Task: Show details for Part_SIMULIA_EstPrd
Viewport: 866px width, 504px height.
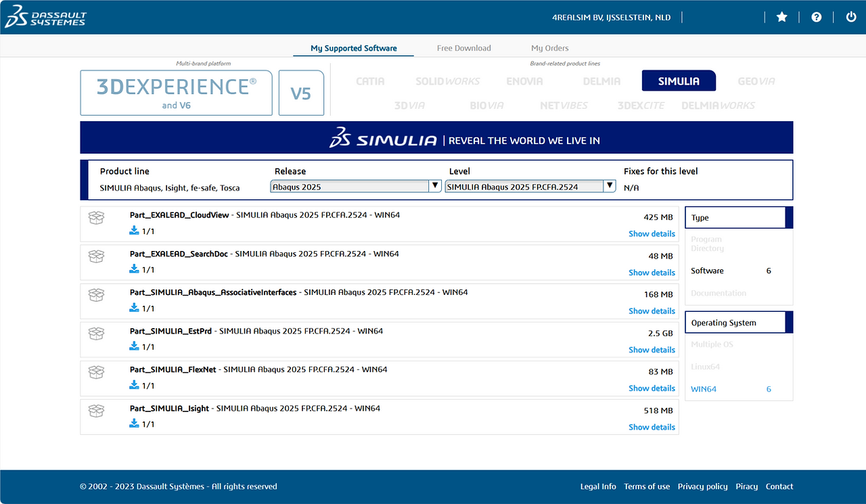Action: pos(652,350)
